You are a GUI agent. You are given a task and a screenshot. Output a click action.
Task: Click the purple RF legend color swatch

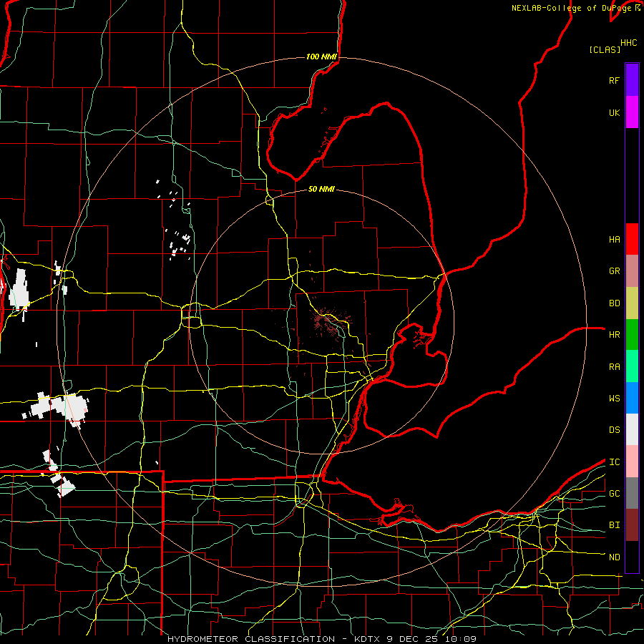point(632,79)
